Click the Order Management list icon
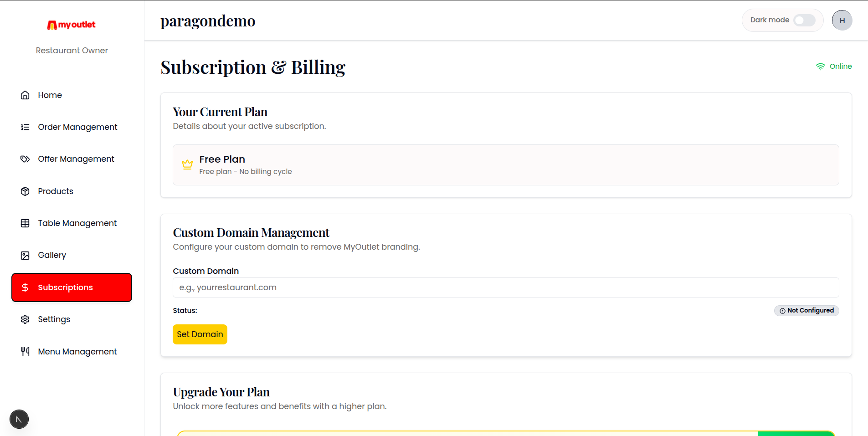The width and height of the screenshot is (868, 436). pos(25,127)
